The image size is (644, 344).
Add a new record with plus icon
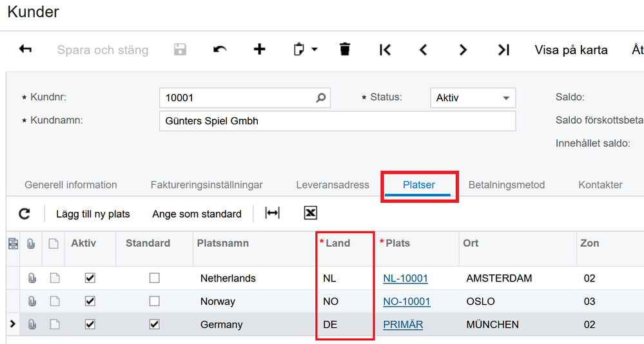pyautogui.click(x=259, y=50)
